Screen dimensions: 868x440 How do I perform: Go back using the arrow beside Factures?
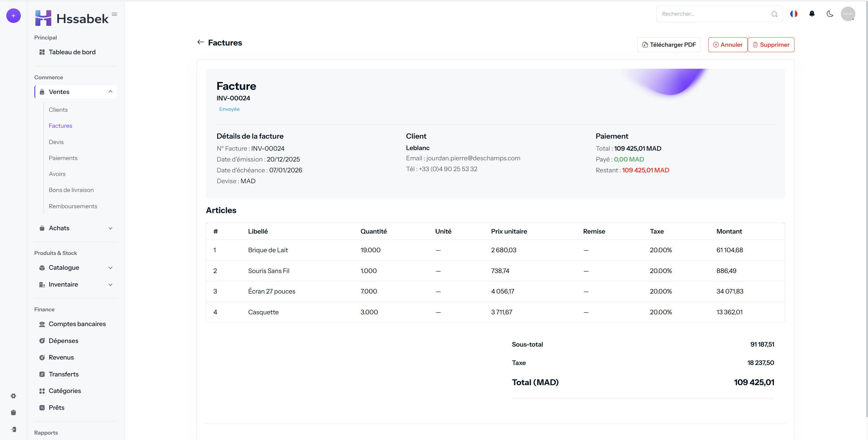200,42
